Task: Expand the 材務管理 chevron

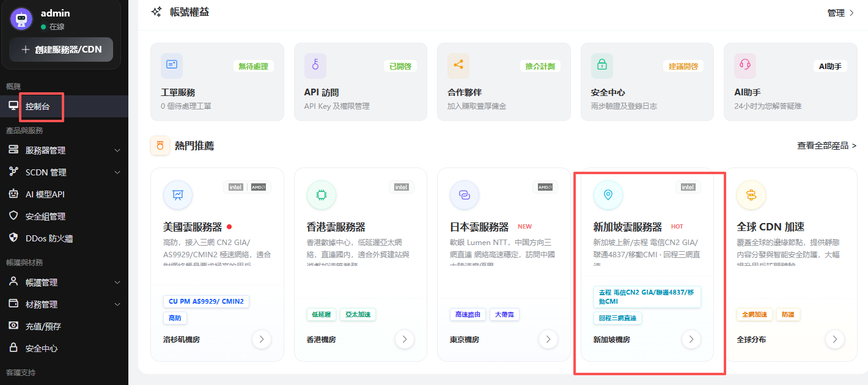Action: pos(118,304)
